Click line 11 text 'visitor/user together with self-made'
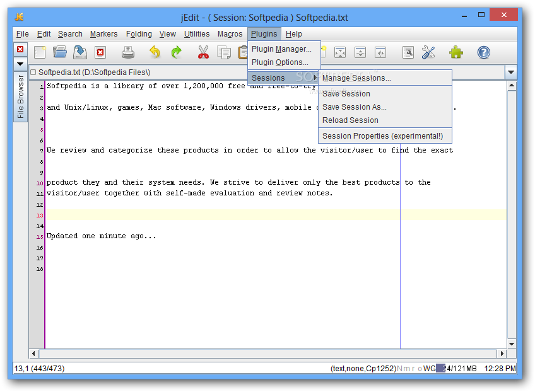Image resolution: width=535 pixels, height=392 pixels. (126, 193)
